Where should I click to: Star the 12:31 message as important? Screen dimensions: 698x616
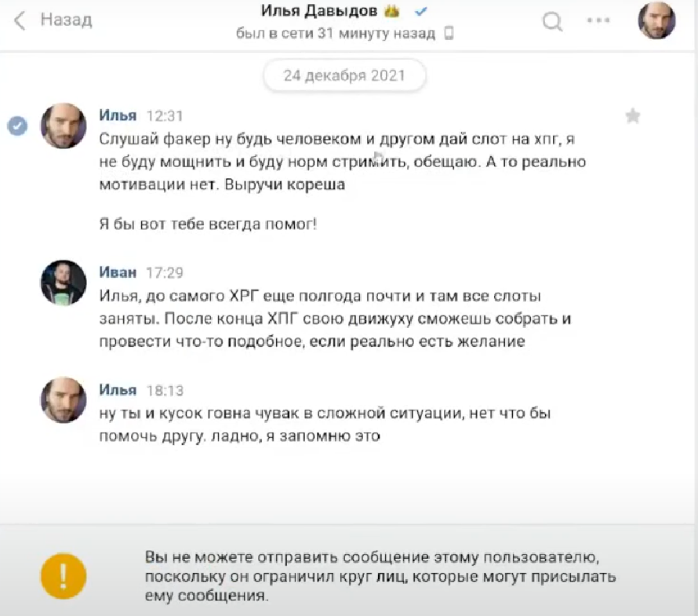(633, 116)
